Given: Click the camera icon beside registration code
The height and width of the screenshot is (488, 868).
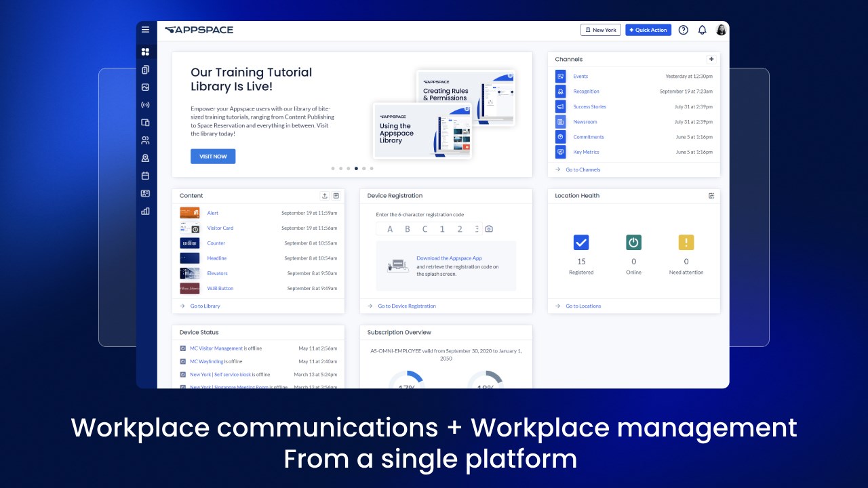Looking at the screenshot, I should (489, 229).
